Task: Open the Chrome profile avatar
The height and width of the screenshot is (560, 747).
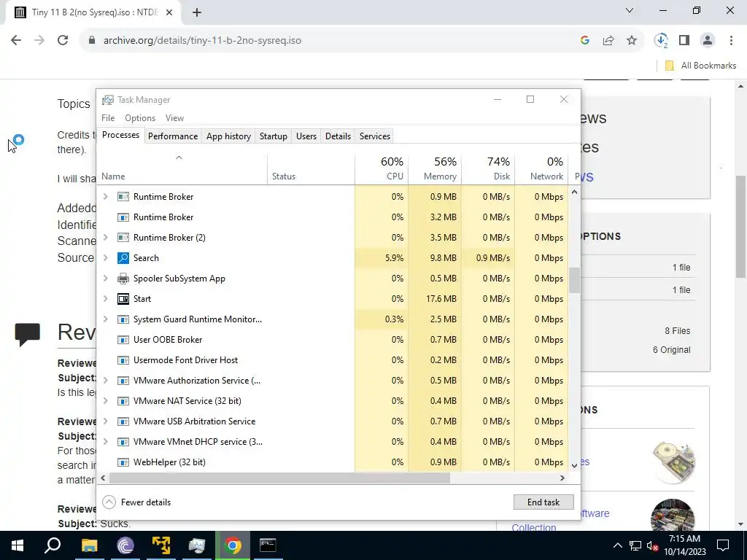Action: (708, 41)
